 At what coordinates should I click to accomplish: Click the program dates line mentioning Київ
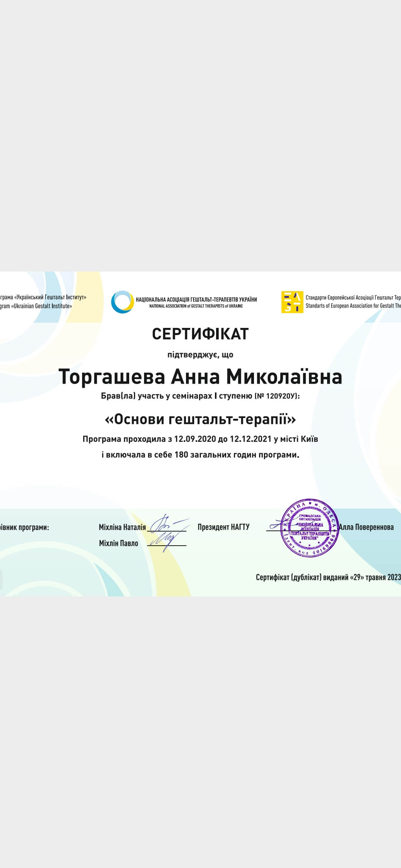(x=200, y=439)
